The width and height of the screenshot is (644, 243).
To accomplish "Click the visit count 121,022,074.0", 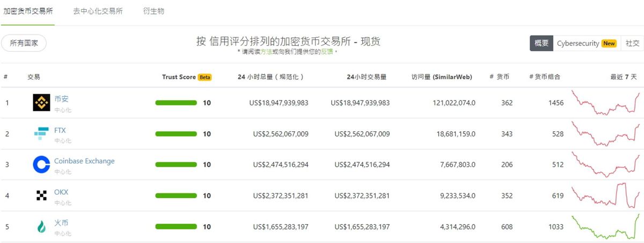I will point(453,103).
